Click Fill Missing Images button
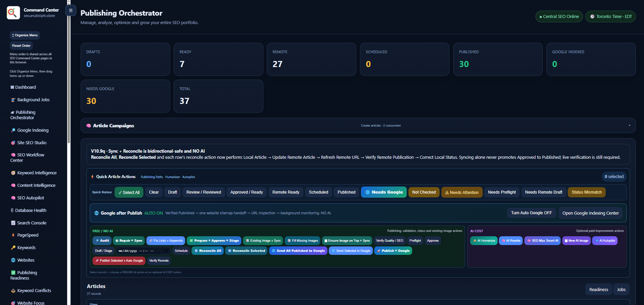 tap(303, 241)
